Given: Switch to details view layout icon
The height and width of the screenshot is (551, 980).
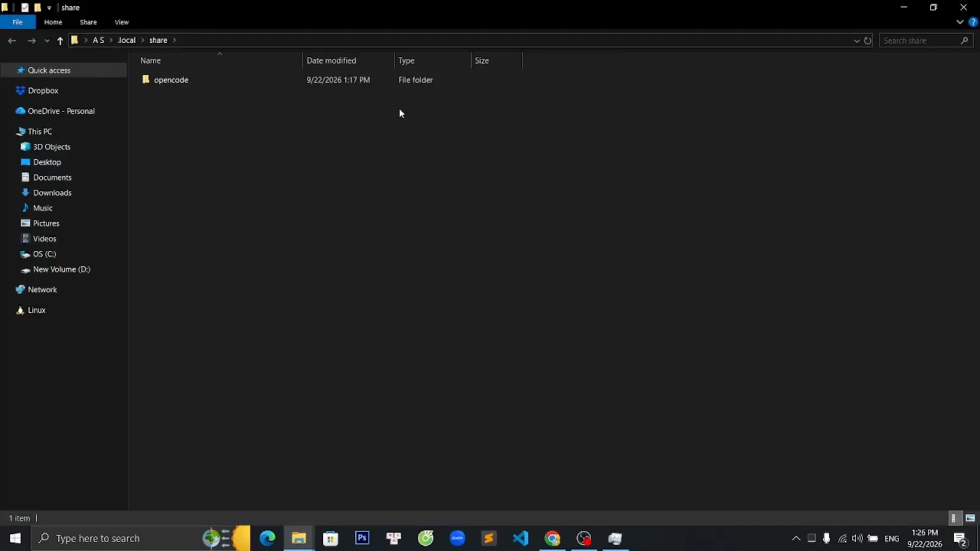Looking at the screenshot, I should (954, 518).
